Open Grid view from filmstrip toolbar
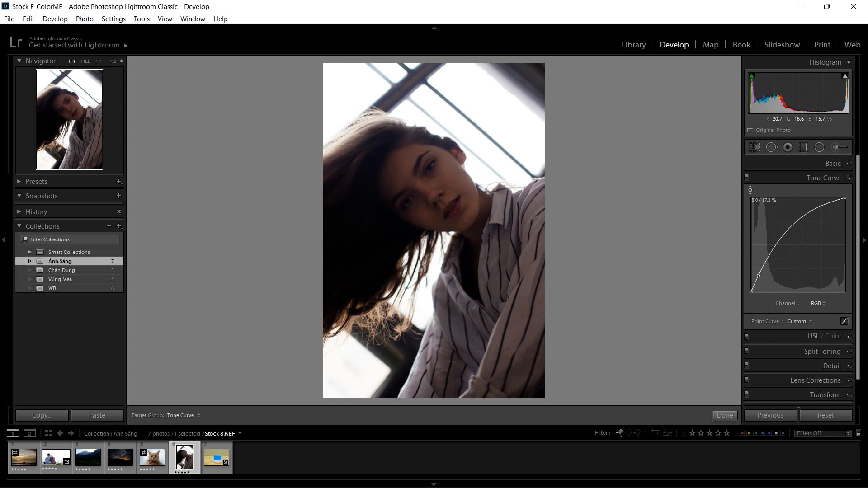 48,433
